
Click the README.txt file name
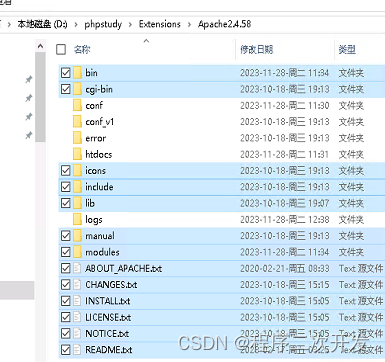[109, 350]
